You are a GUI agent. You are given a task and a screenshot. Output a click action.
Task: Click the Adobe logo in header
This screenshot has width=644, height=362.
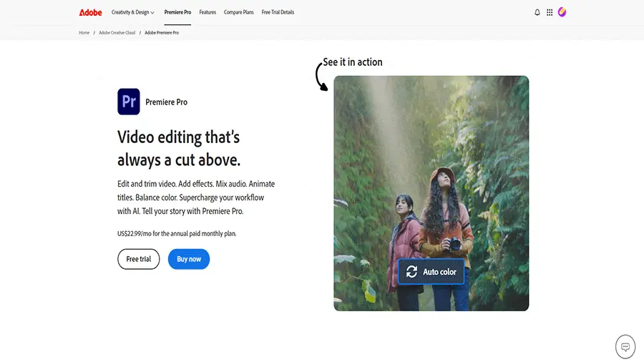(x=90, y=12)
